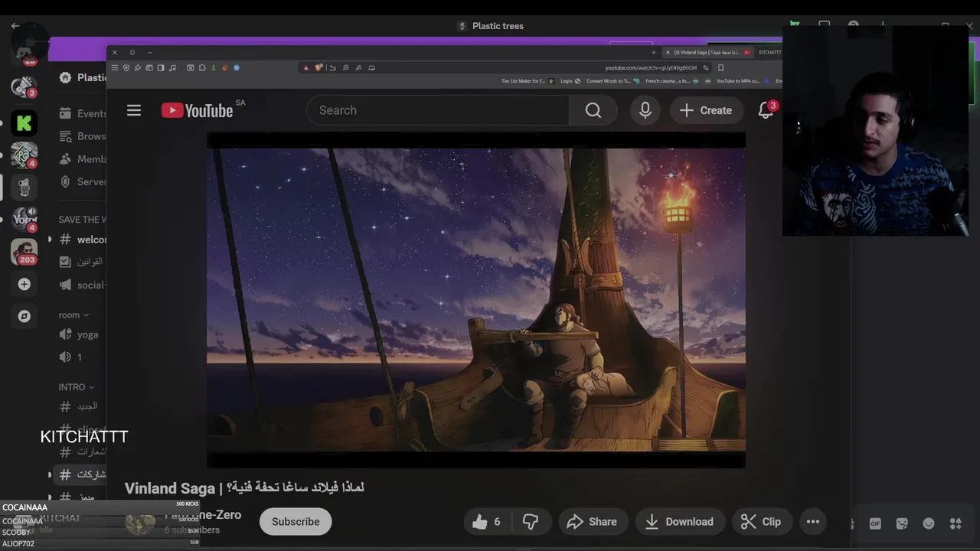
Task: Open Server Boosts entry in Discord
Action: [x=83, y=181]
